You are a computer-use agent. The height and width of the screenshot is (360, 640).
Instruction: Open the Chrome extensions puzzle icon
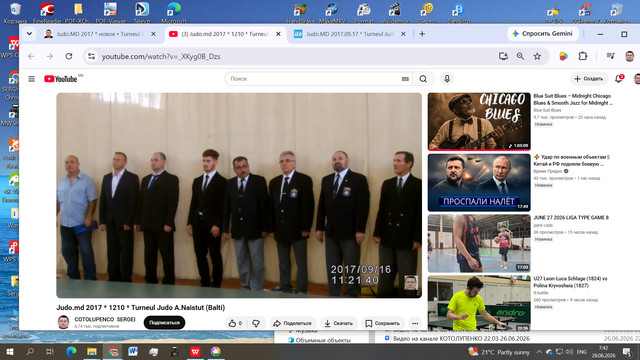583,56
